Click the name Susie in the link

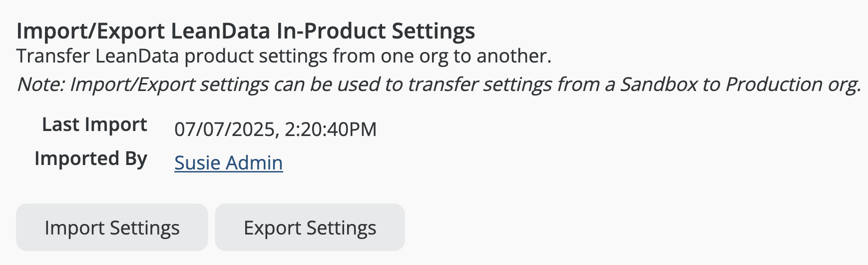(x=197, y=163)
